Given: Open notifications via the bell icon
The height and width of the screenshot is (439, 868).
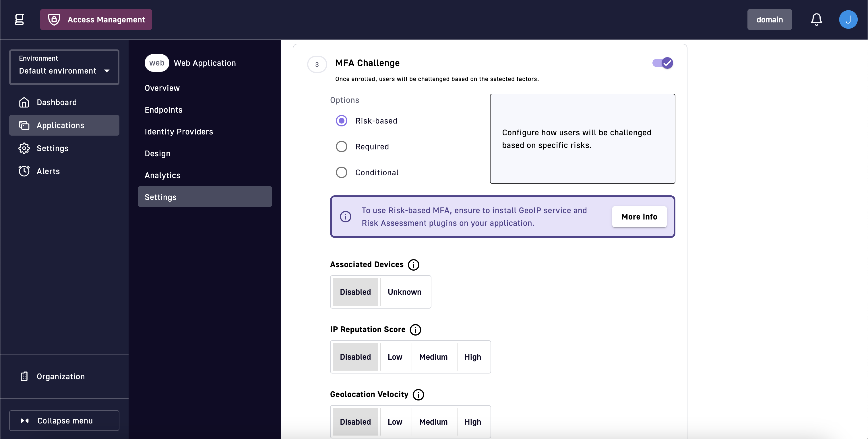Looking at the screenshot, I should pyautogui.click(x=816, y=20).
